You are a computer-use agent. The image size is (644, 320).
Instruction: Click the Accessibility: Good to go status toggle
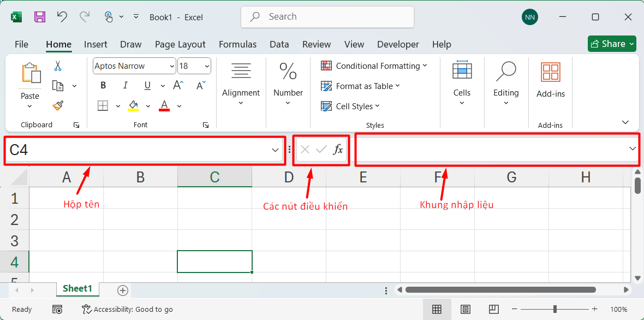(127, 309)
